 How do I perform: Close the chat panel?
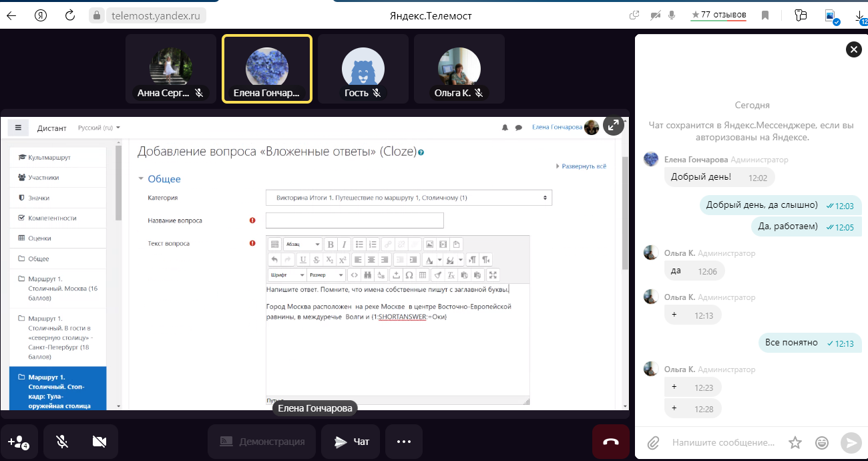pyautogui.click(x=853, y=49)
